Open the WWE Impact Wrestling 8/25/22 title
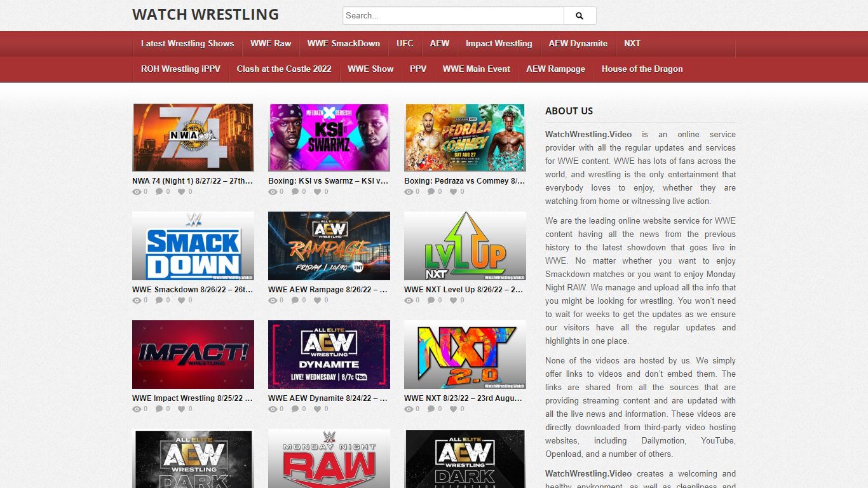Screen dimensions: 868x488 coord(193,398)
